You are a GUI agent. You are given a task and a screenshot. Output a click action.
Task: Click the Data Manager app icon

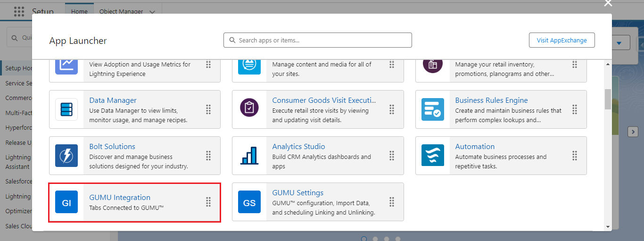click(66, 110)
